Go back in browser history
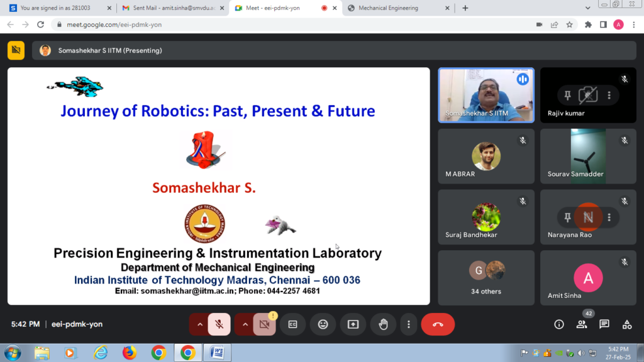This screenshot has width=644, height=362. (11, 25)
